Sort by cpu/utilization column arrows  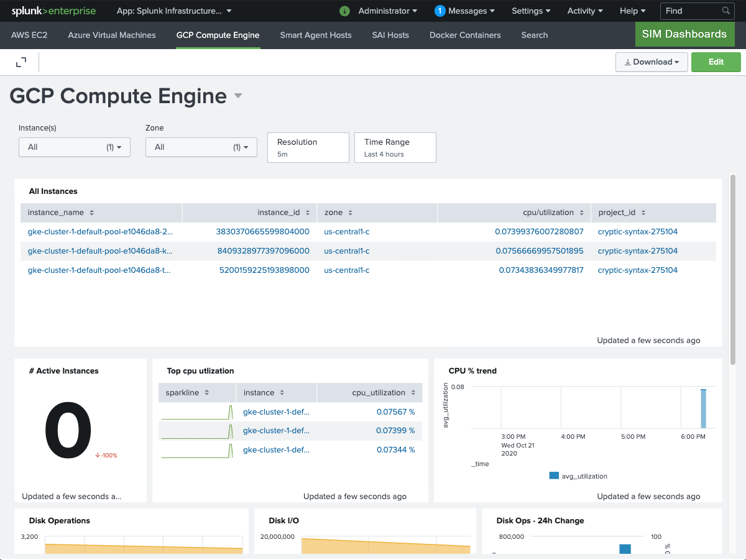coord(581,213)
